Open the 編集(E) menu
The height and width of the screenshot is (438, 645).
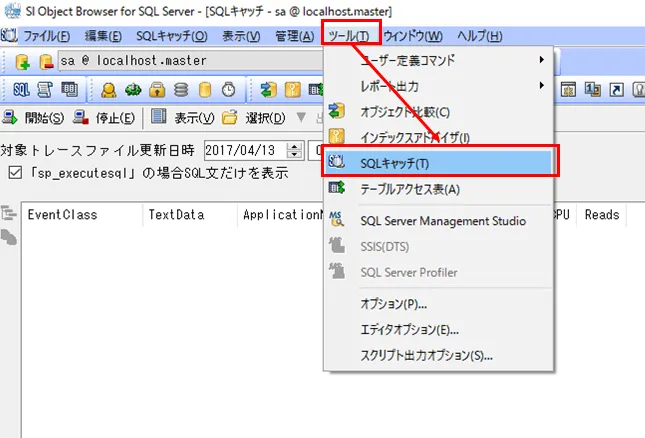point(103,36)
